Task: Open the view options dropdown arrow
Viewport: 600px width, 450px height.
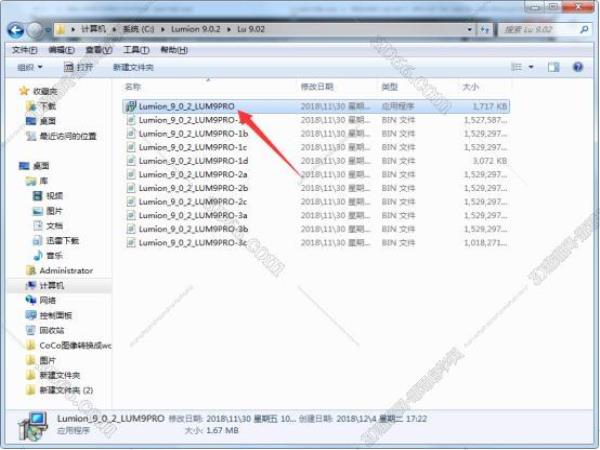Action: pyautogui.click(x=531, y=67)
